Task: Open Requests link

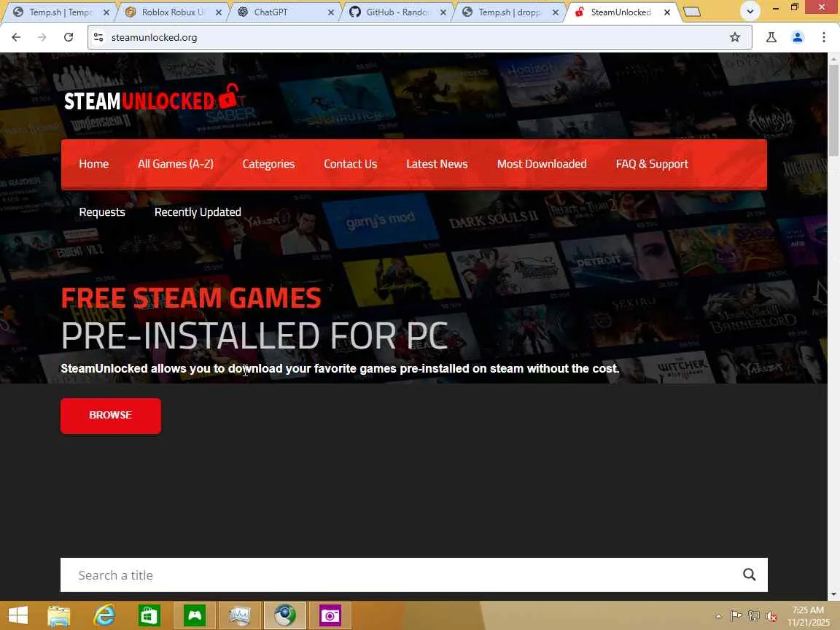Action: 102,212
